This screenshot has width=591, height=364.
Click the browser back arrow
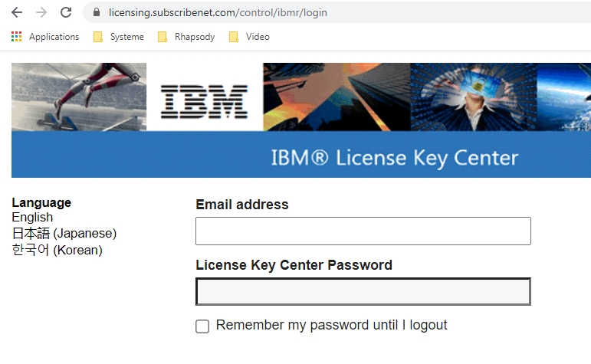pos(17,12)
